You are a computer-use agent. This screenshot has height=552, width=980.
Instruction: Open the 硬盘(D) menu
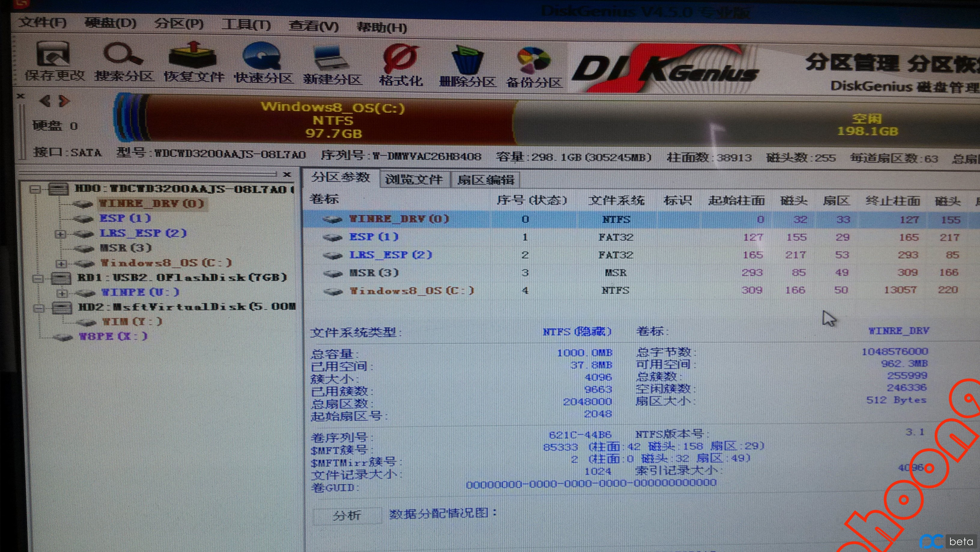[x=110, y=23]
